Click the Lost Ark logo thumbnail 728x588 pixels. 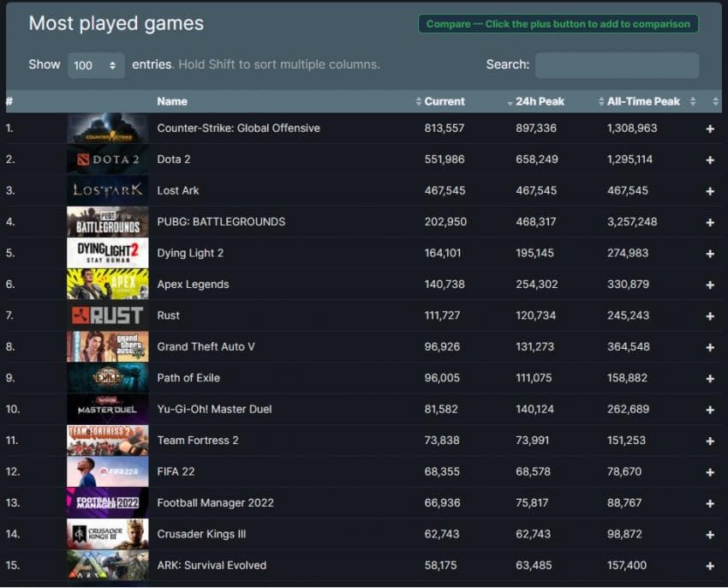[x=108, y=190]
